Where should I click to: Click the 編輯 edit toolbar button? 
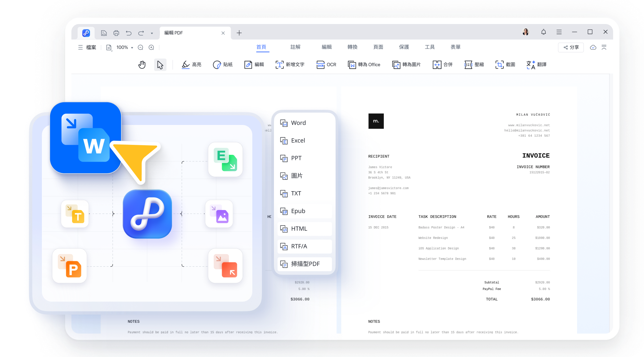click(x=254, y=65)
